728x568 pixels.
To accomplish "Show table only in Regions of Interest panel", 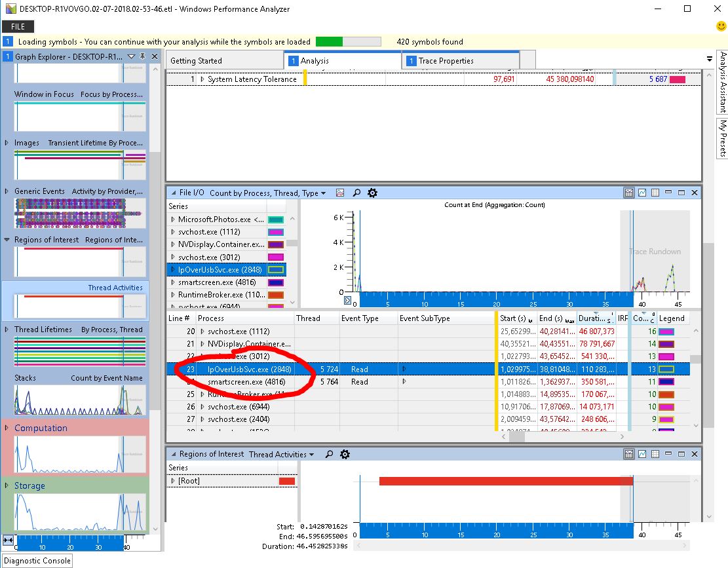I will 655,454.
